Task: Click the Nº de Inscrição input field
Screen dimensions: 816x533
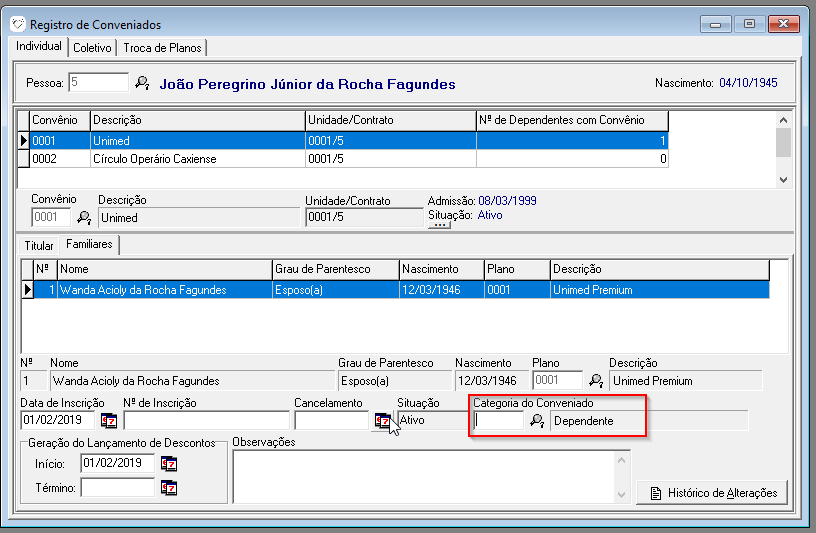Action: (206, 421)
